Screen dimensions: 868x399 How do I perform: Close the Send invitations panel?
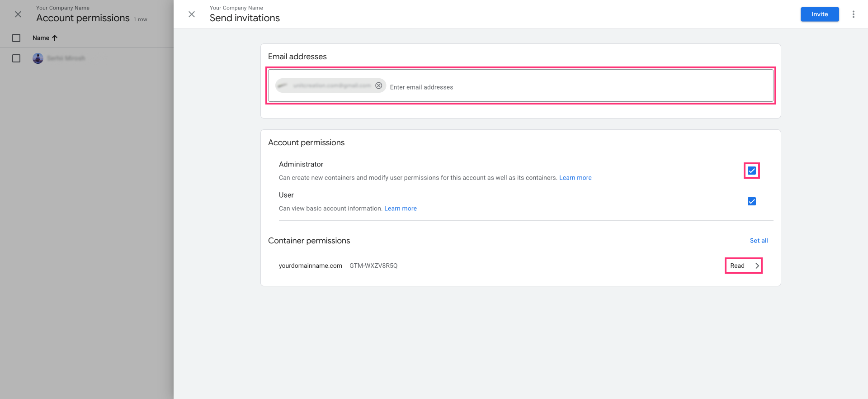192,14
